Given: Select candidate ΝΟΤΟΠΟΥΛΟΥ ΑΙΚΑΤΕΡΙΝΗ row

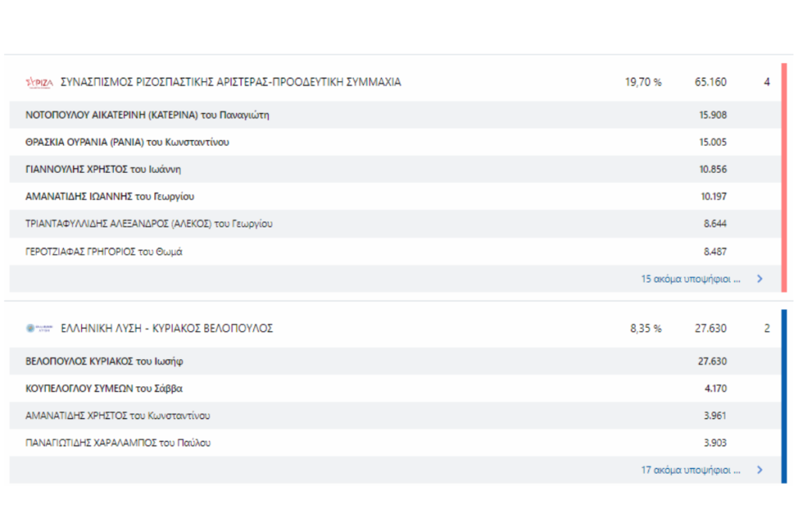Looking at the screenshot, I should tap(147, 115).
